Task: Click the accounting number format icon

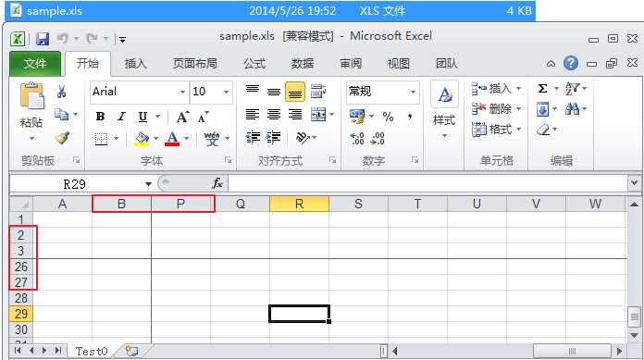Action: pyautogui.click(x=357, y=117)
